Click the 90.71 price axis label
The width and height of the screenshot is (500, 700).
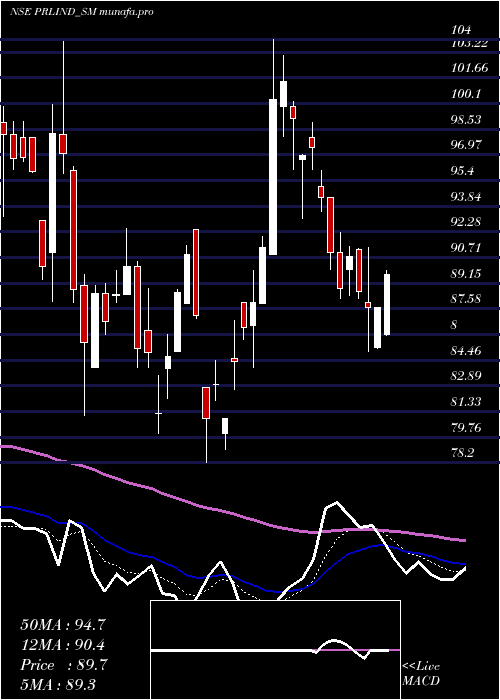point(467,248)
